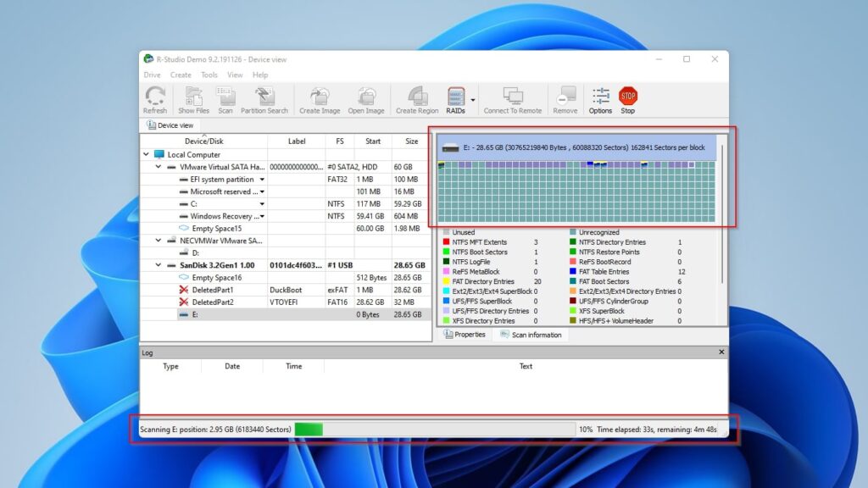Open Options settings icon
Image resolution: width=868 pixels, height=488 pixels.
pos(600,100)
